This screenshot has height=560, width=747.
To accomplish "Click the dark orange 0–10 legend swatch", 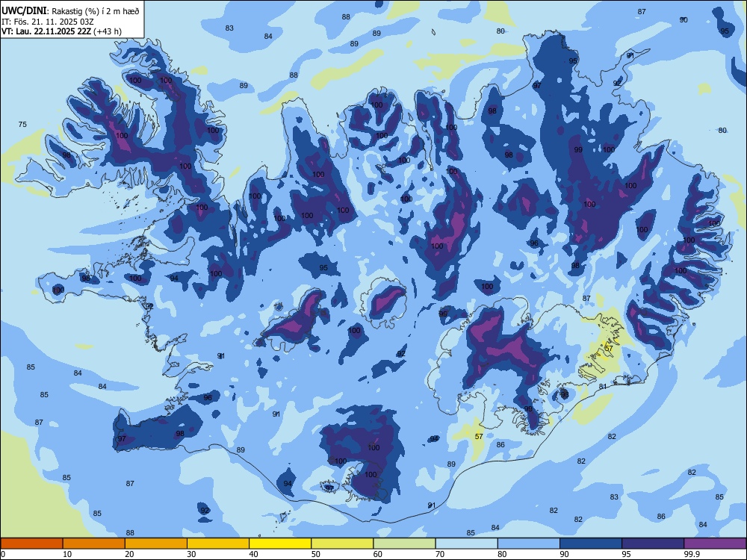I will tap(31, 544).
